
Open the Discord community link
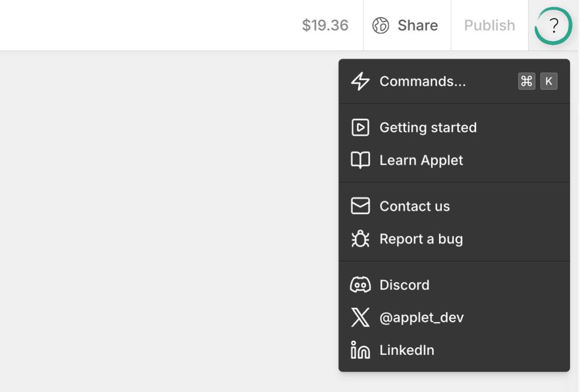coord(404,285)
